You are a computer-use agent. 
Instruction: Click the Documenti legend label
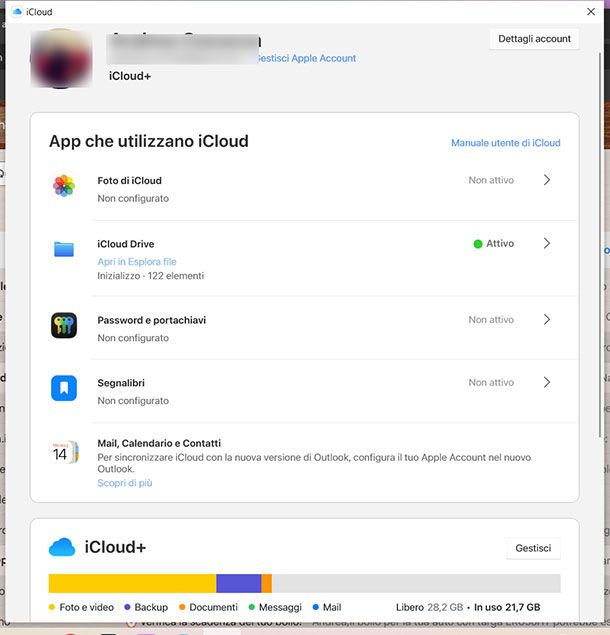[213, 607]
